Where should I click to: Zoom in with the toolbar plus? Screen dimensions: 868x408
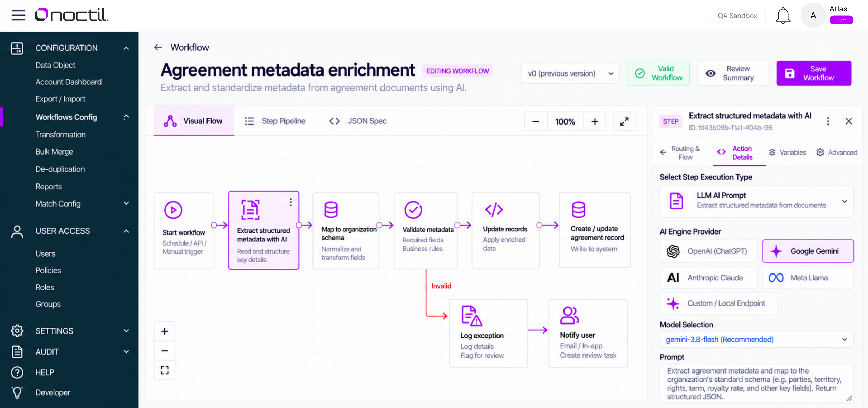pyautogui.click(x=595, y=121)
